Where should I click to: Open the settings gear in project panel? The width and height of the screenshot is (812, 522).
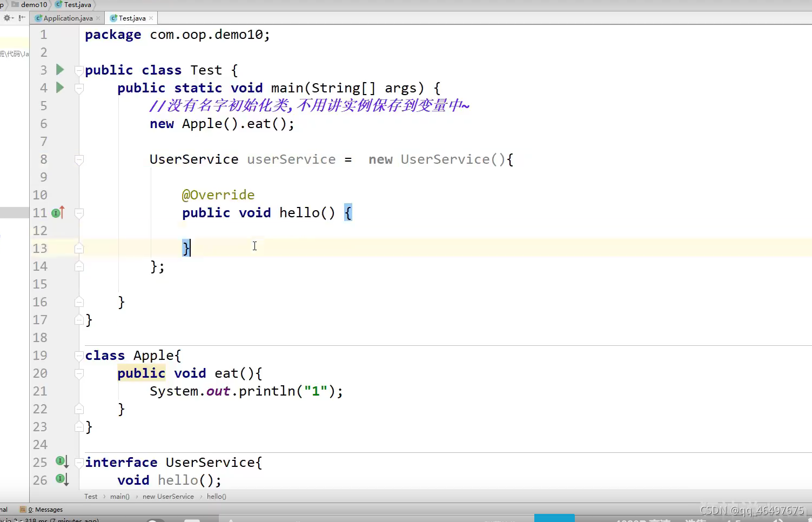point(9,18)
